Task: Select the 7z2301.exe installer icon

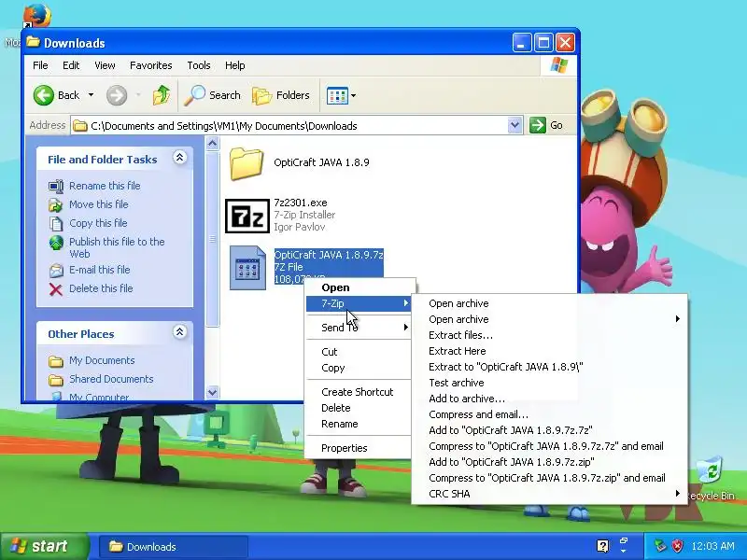Action: pos(247,216)
